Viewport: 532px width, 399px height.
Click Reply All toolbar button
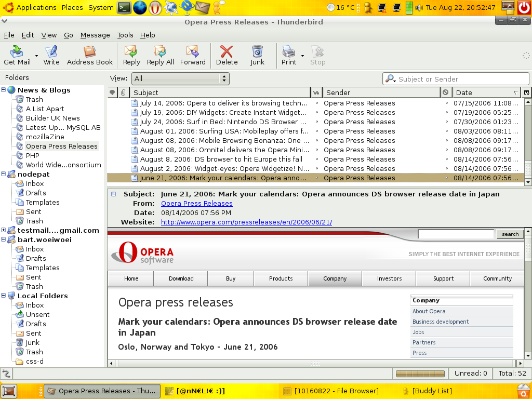point(160,55)
